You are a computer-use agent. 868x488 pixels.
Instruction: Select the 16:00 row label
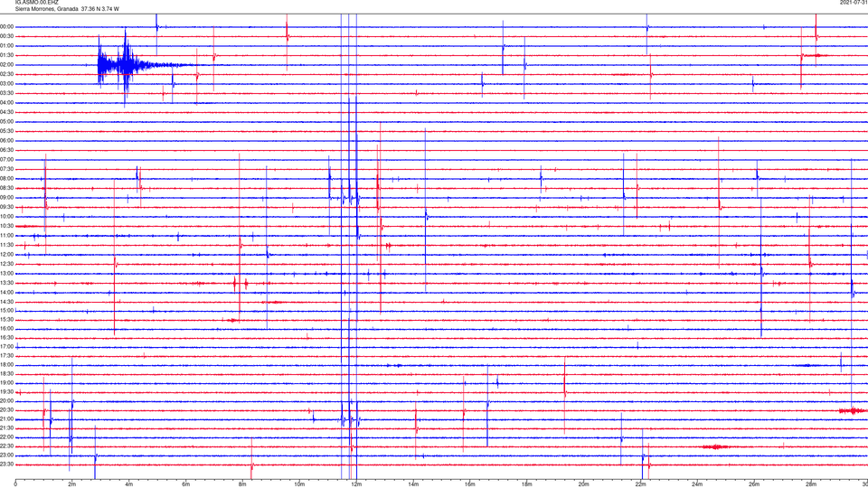[6, 328]
